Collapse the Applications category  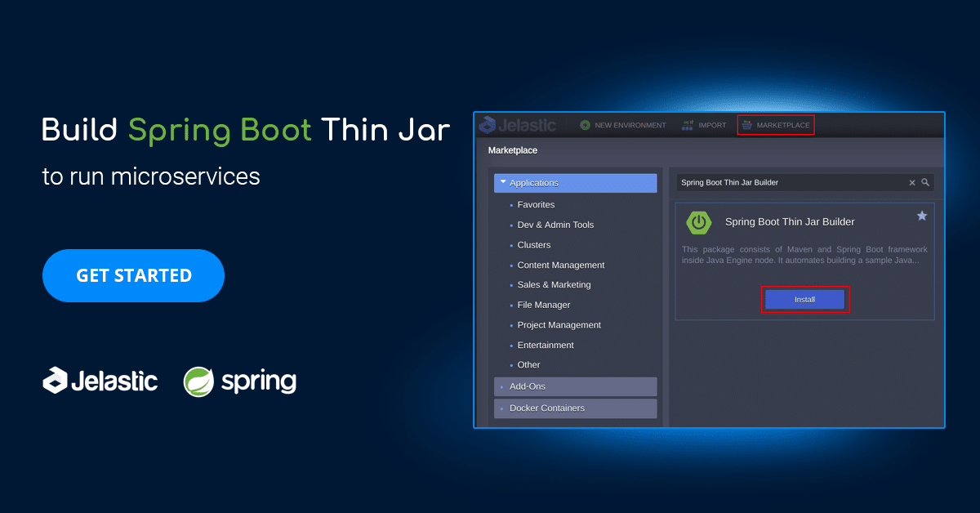point(504,182)
